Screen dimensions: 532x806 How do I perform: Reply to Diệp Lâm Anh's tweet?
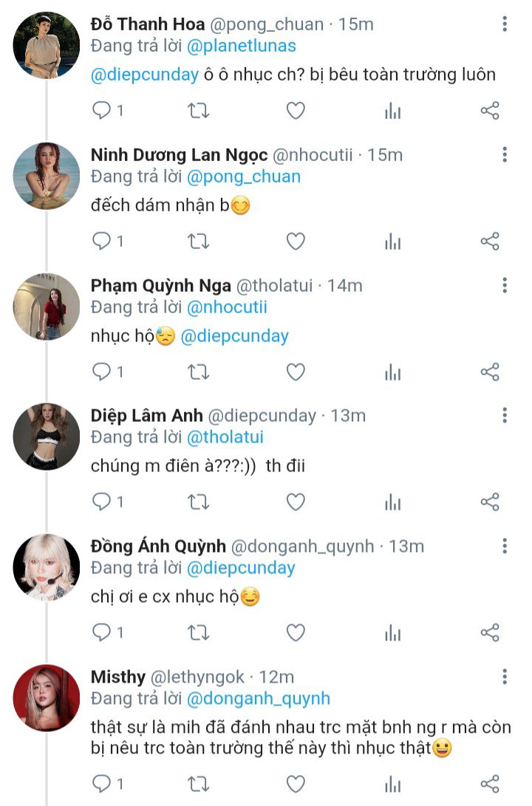pos(101,502)
